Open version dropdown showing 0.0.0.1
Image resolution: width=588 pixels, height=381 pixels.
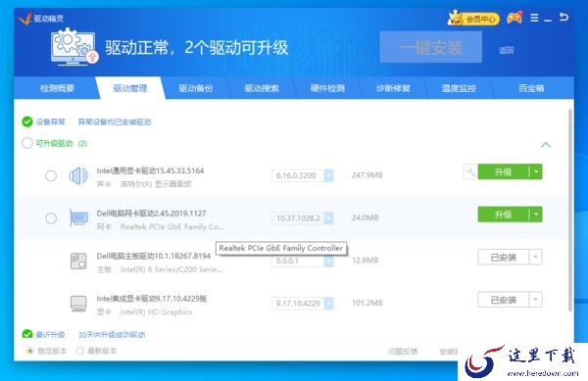coord(328,261)
